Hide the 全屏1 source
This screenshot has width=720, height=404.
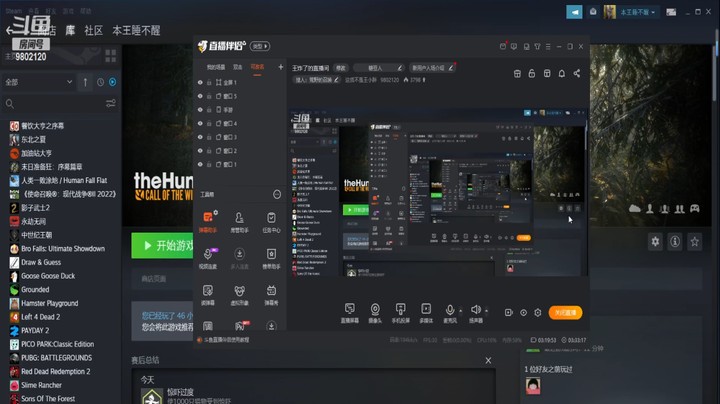tap(200, 83)
